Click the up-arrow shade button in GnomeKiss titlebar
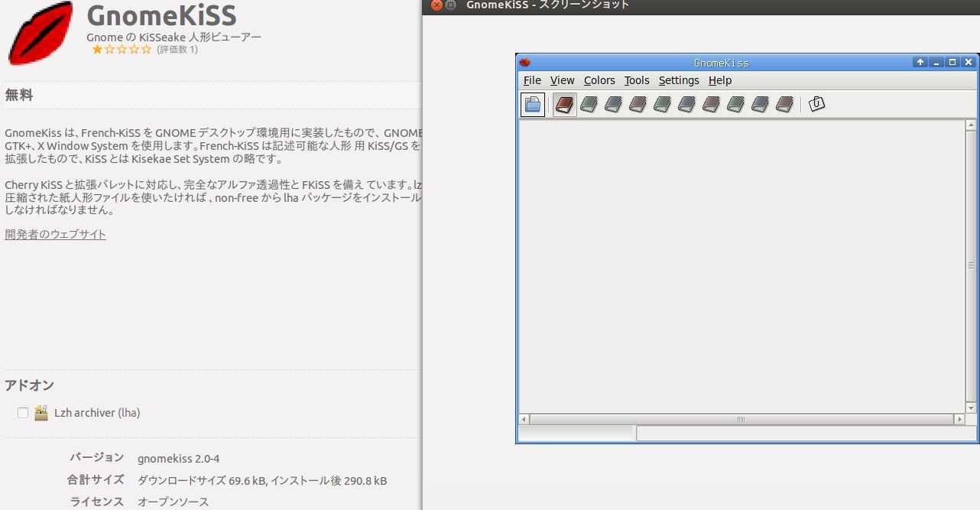The width and height of the screenshot is (980, 510). (920, 63)
